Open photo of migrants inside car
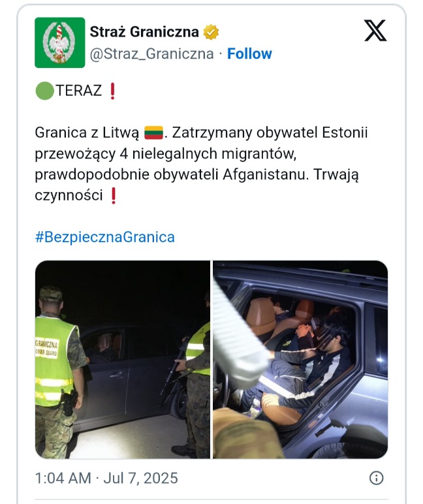The image size is (423, 504). pyautogui.click(x=300, y=360)
